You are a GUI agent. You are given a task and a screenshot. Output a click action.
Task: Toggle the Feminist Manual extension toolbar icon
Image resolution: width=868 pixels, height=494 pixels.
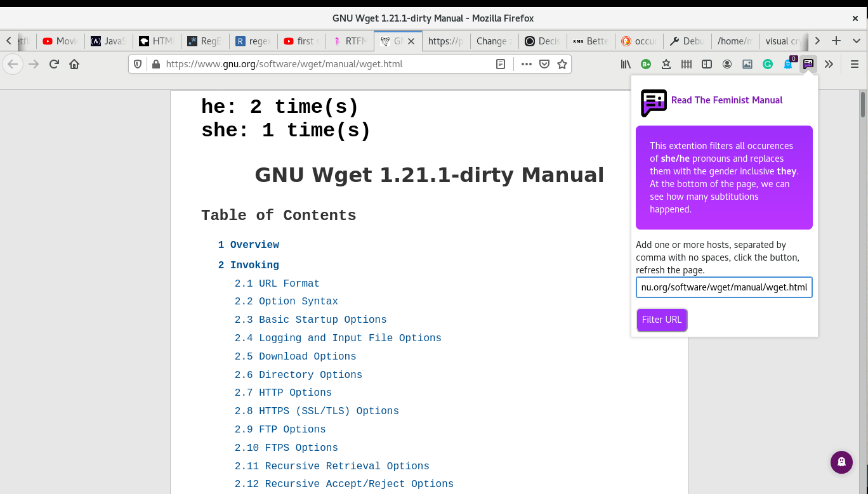tap(808, 64)
